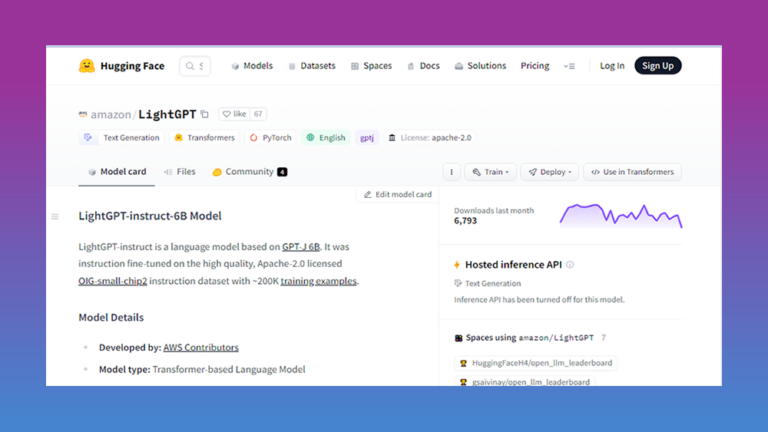Click the Log In link

pyautogui.click(x=612, y=66)
